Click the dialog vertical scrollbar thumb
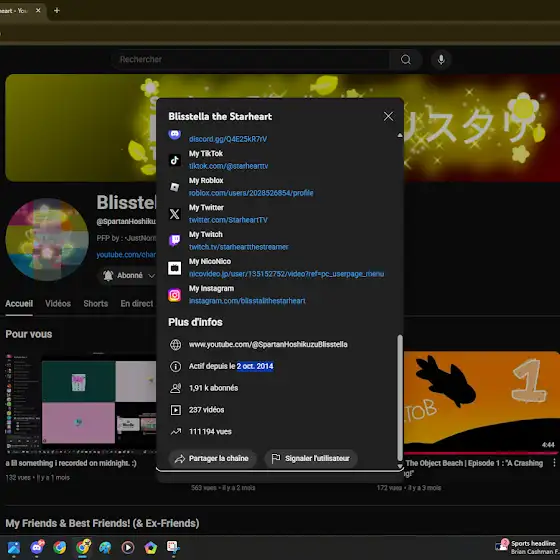The image size is (560, 560). point(400,398)
